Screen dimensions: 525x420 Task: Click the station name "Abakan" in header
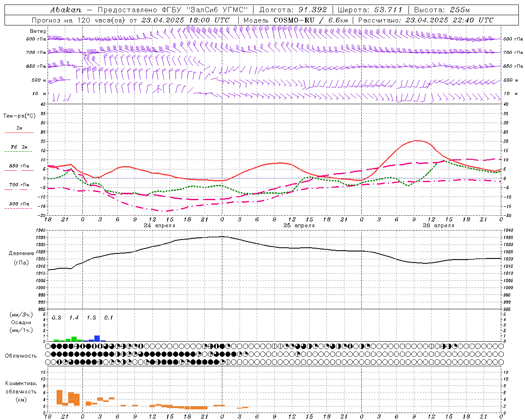click(x=66, y=10)
